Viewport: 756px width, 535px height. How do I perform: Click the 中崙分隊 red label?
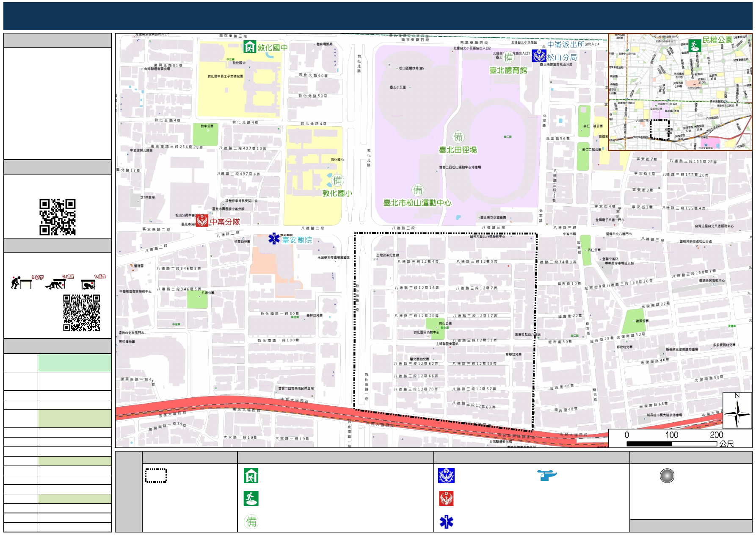(x=225, y=222)
